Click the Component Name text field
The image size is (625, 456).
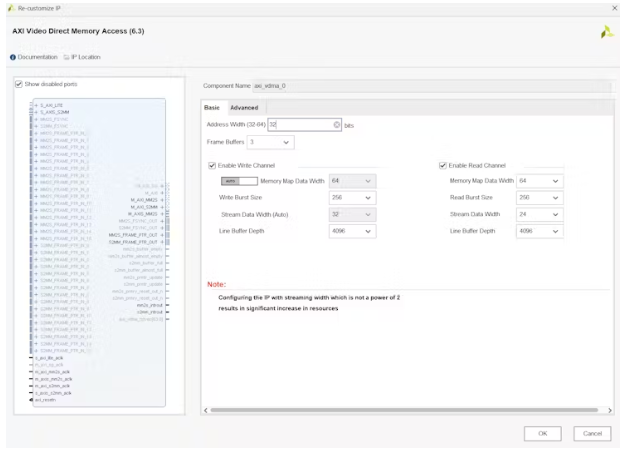pos(430,86)
